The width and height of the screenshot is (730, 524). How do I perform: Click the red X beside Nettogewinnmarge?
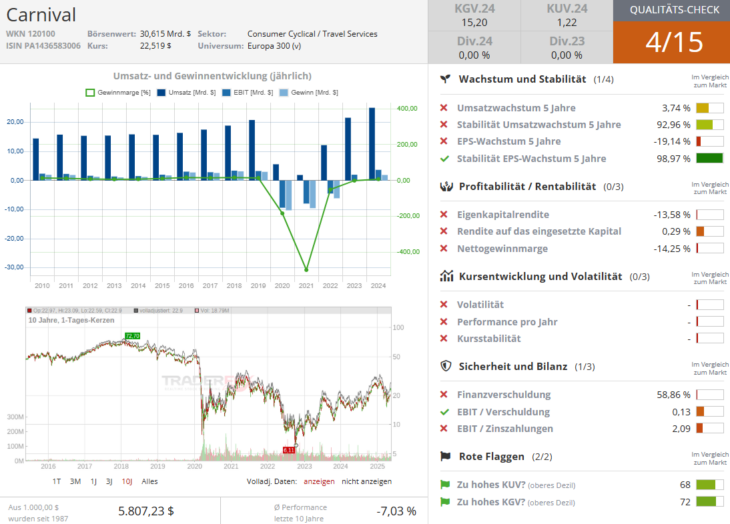point(444,249)
